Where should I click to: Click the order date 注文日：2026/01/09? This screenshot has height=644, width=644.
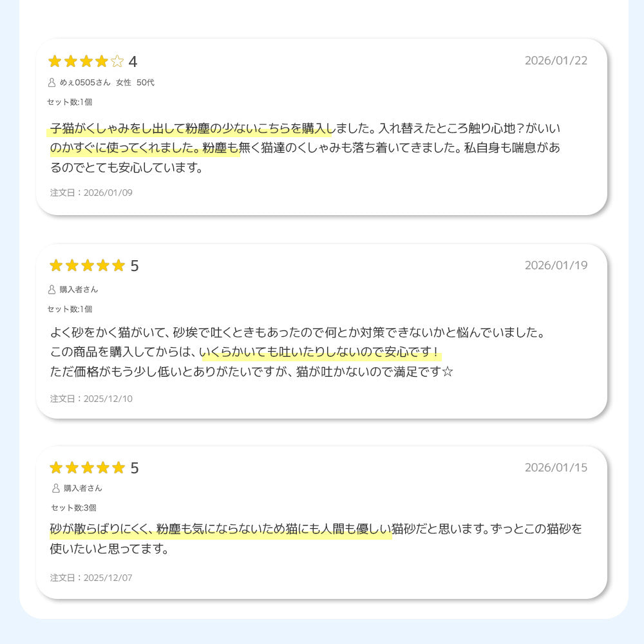[91, 193]
